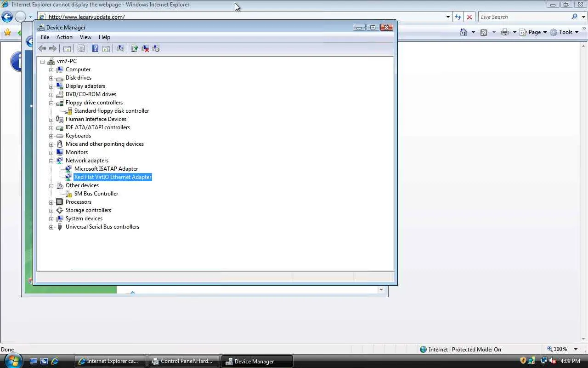Select Microsoft ISATAP Adapter
The height and width of the screenshot is (368, 588).
(106, 169)
